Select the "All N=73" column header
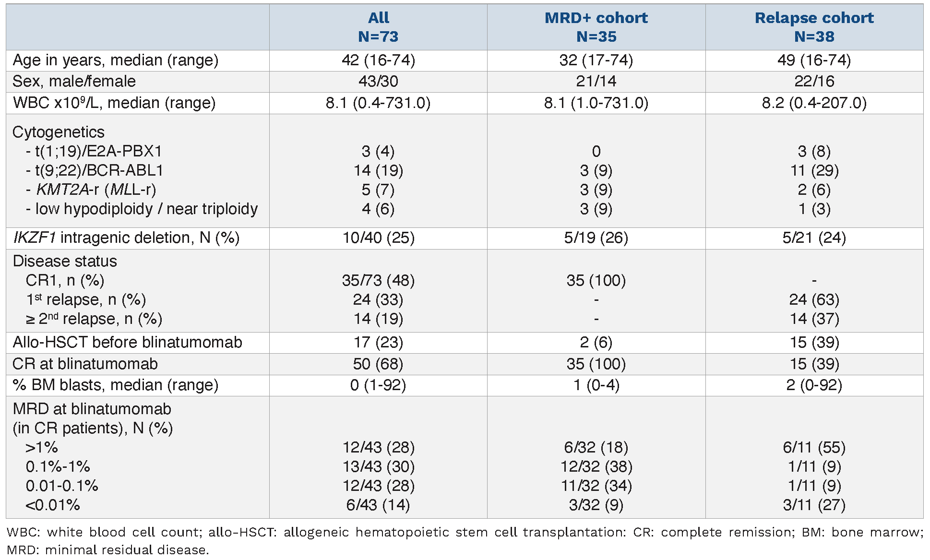The height and width of the screenshot is (560, 930). [x=378, y=27]
